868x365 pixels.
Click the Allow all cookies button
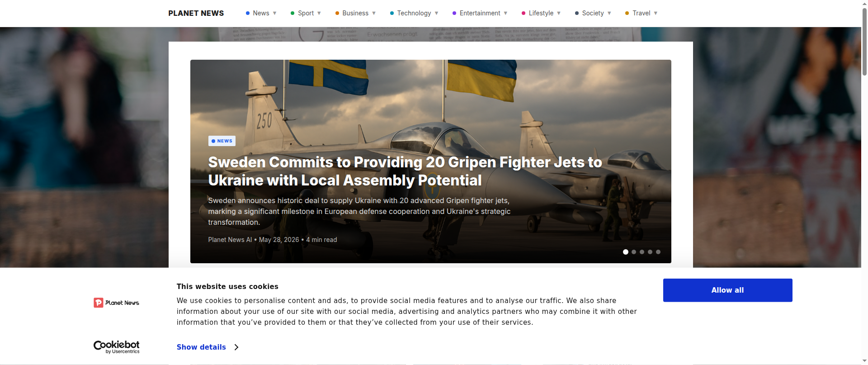[x=727, y=290]
